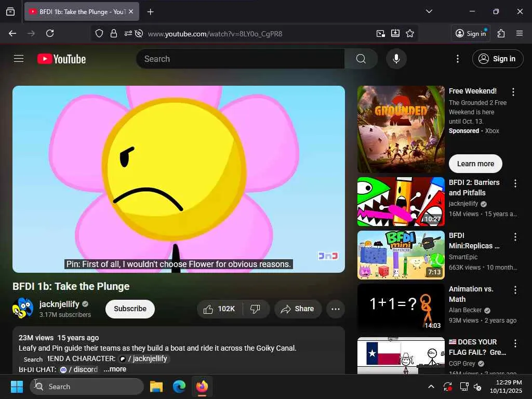Open YouTube settings three-dot menu
532x399 pixels.
[x=457, y=59]
